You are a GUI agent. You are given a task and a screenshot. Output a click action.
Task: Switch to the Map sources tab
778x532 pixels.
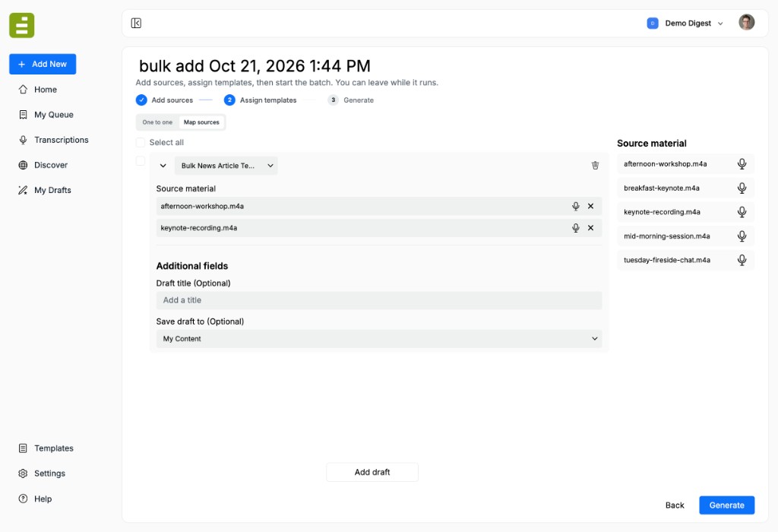coord(201,122)
